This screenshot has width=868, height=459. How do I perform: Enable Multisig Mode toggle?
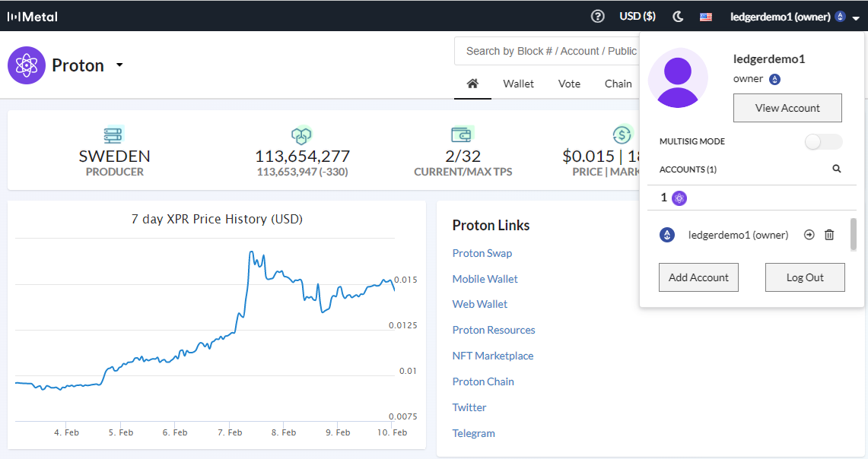tap(822, 141)
